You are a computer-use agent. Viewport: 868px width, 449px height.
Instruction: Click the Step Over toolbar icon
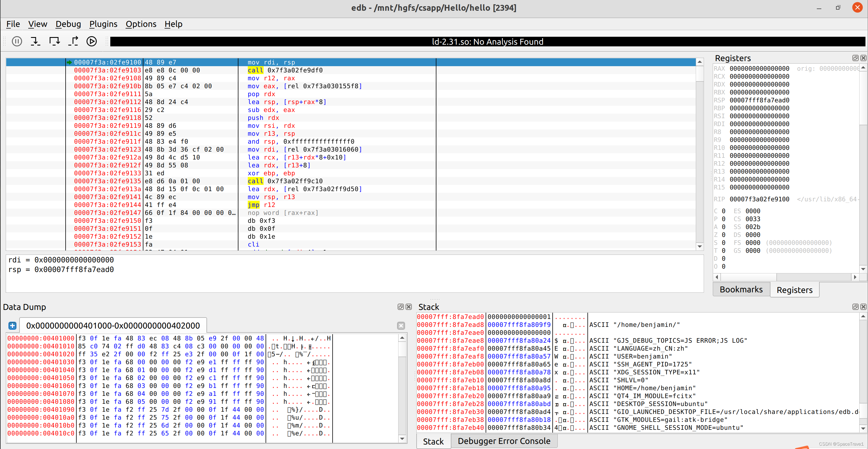coord(54,41)
